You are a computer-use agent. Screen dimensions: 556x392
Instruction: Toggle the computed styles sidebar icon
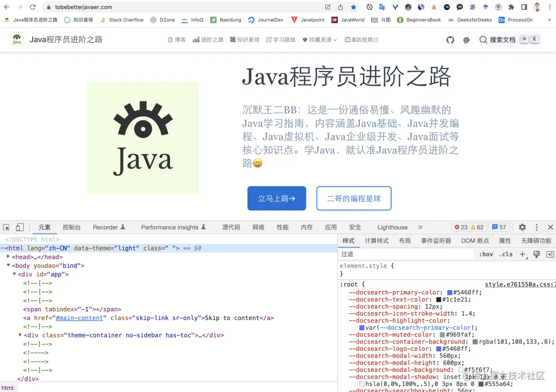tap(550, 254)
